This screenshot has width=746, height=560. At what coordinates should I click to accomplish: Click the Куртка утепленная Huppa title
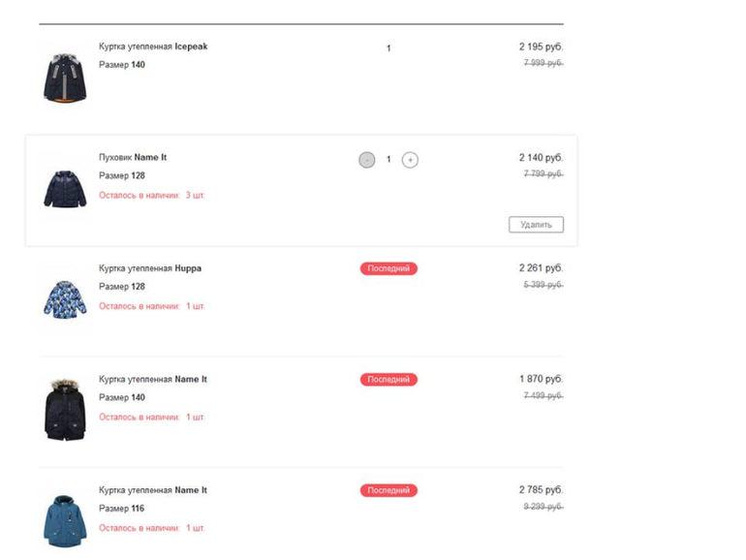(150, 268)
